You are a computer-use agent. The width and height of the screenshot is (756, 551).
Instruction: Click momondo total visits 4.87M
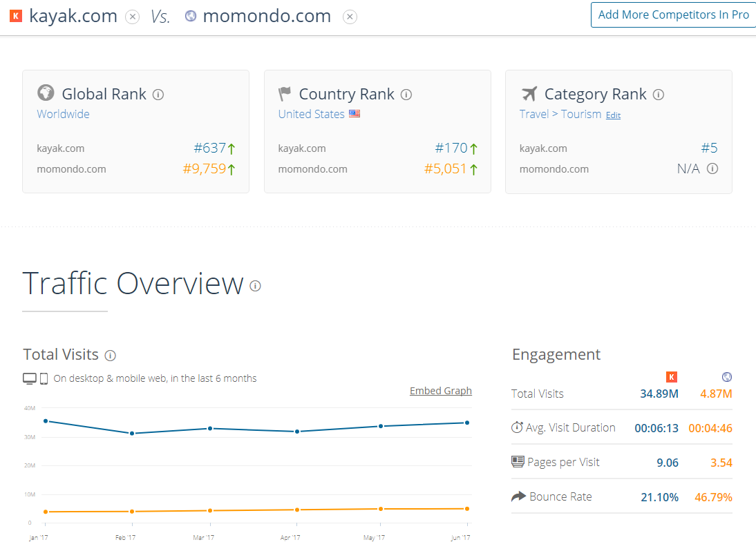tap(716, 394)
